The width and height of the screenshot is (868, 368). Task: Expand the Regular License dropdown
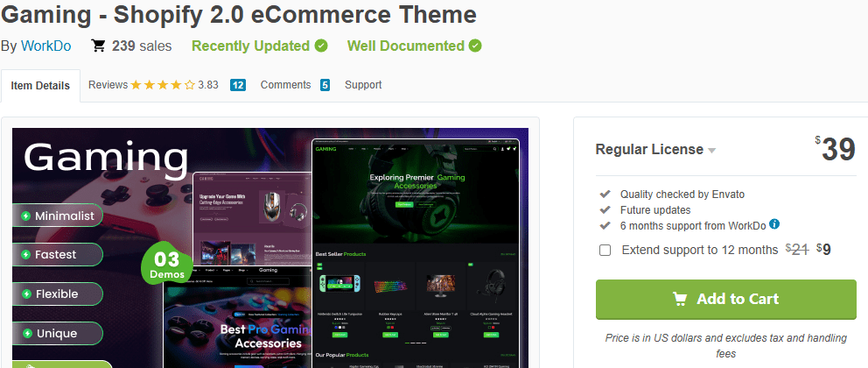711,150
